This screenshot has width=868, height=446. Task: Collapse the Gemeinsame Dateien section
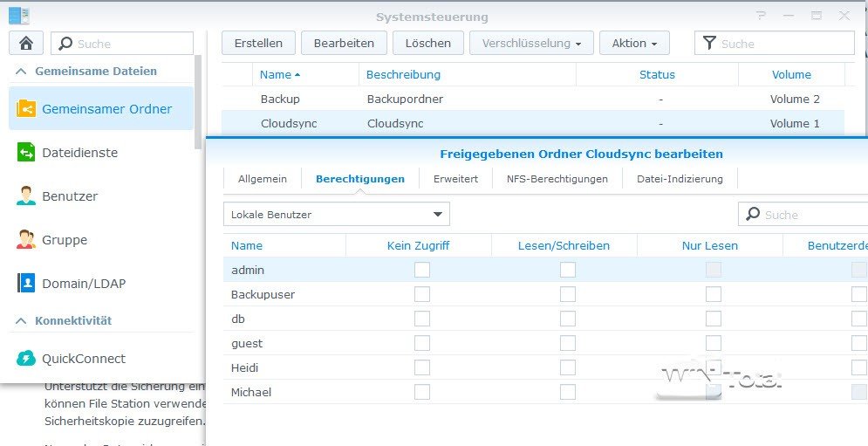click(20, 72)
